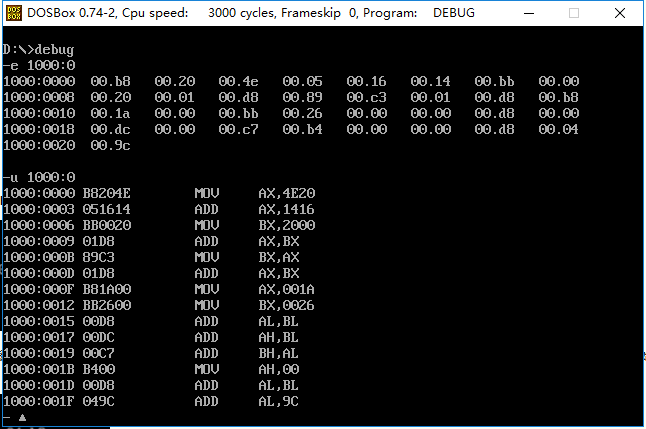Click byte entry '00.1a' at 1000:0010

(110, 113)
